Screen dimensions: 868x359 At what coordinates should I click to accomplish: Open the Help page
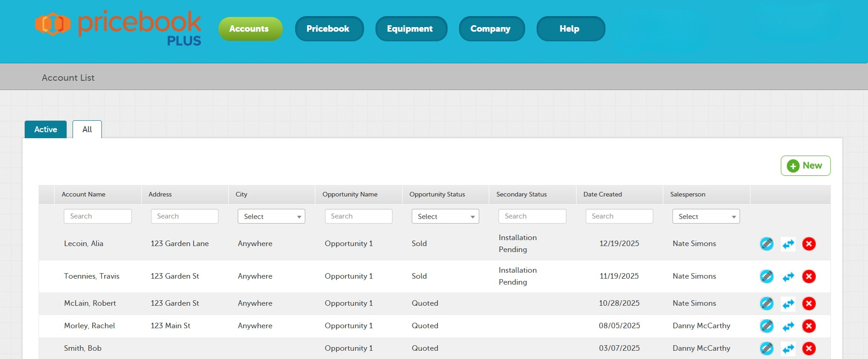click(570, 29)
